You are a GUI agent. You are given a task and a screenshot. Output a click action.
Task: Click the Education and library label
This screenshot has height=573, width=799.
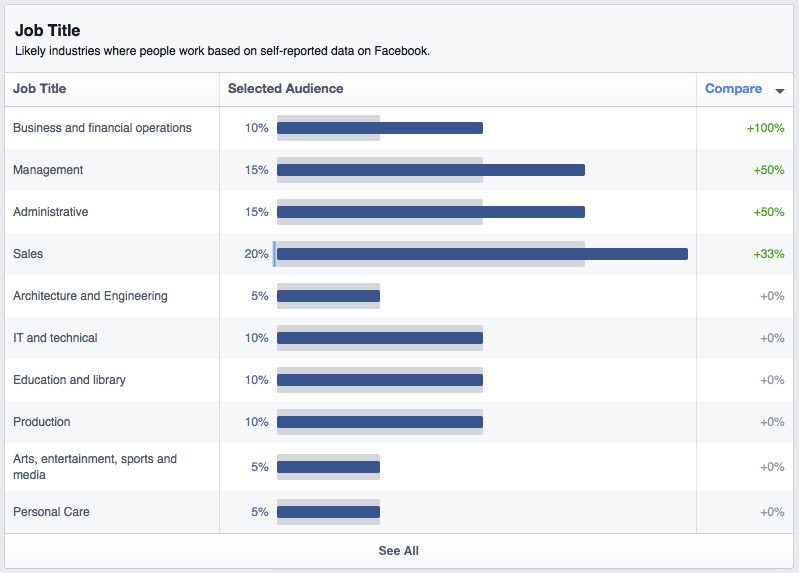pos(69,380)
